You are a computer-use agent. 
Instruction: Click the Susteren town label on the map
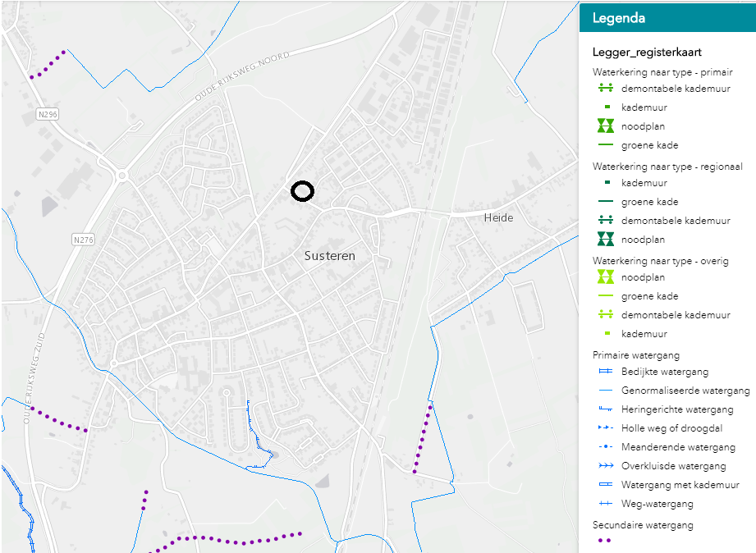pos(330,256)
